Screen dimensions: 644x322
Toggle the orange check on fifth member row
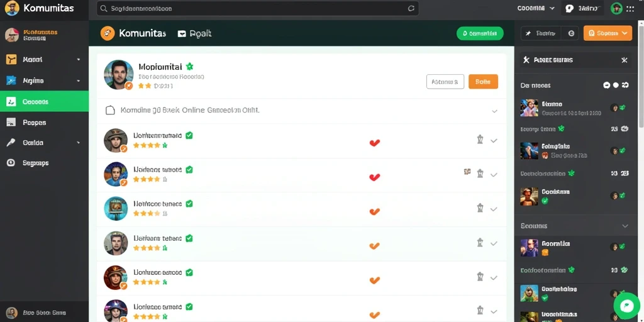[x=374, y=280]
